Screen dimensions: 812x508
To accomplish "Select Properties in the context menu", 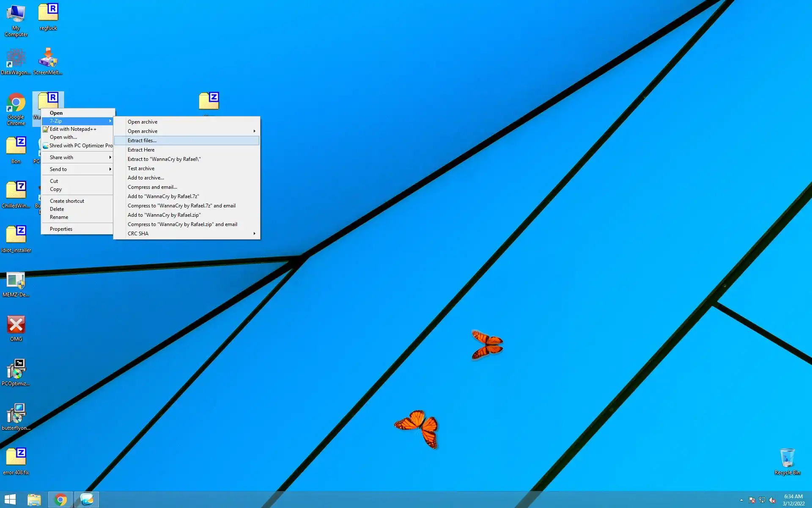I will [61, 229].
